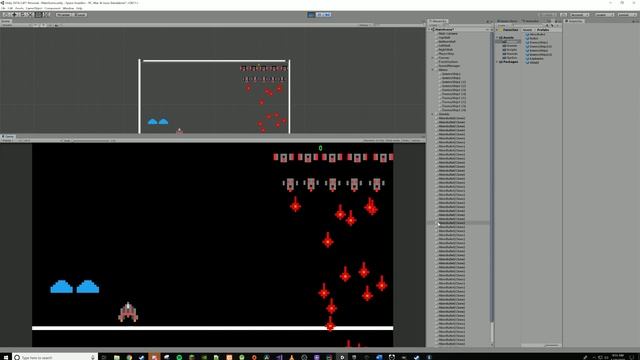Expand the Packages folder in Project

click(x=497, y=62)
